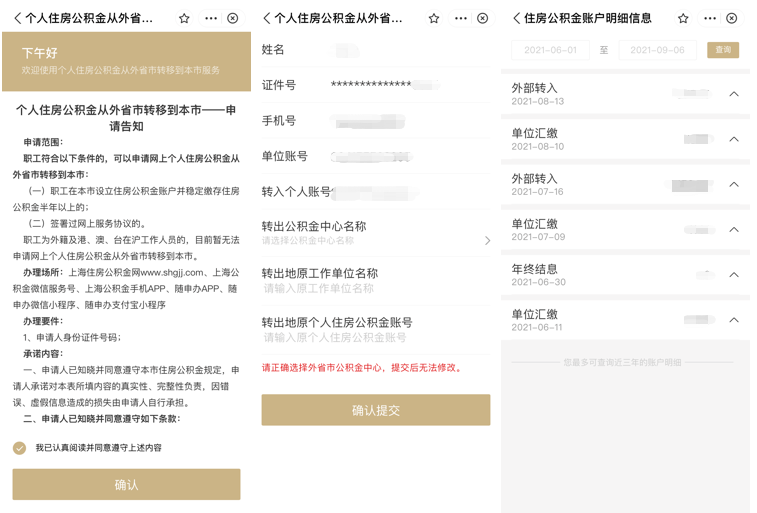Collapse 单位汇缴 2021-07-09 entry

coord(734,230)
